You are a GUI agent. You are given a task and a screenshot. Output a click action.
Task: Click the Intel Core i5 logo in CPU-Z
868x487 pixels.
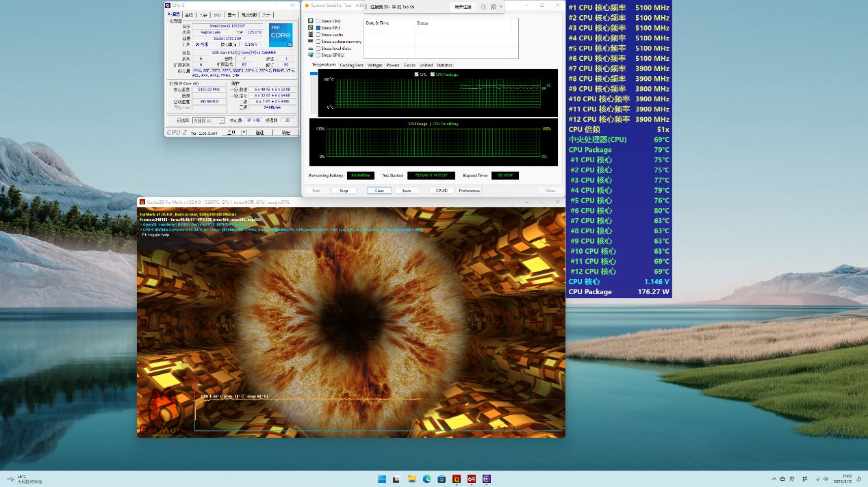(281, 35)
